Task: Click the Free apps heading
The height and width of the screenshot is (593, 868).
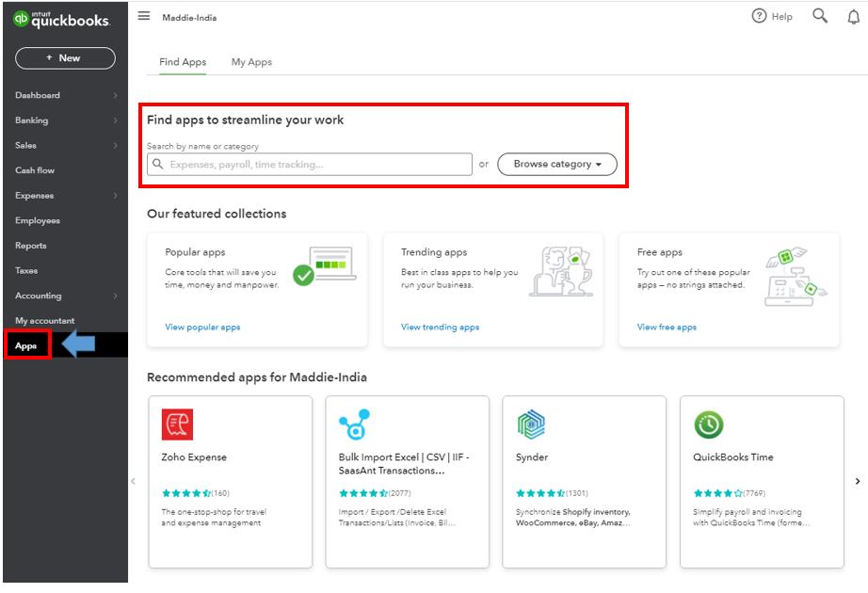Action: pos(660,252)
